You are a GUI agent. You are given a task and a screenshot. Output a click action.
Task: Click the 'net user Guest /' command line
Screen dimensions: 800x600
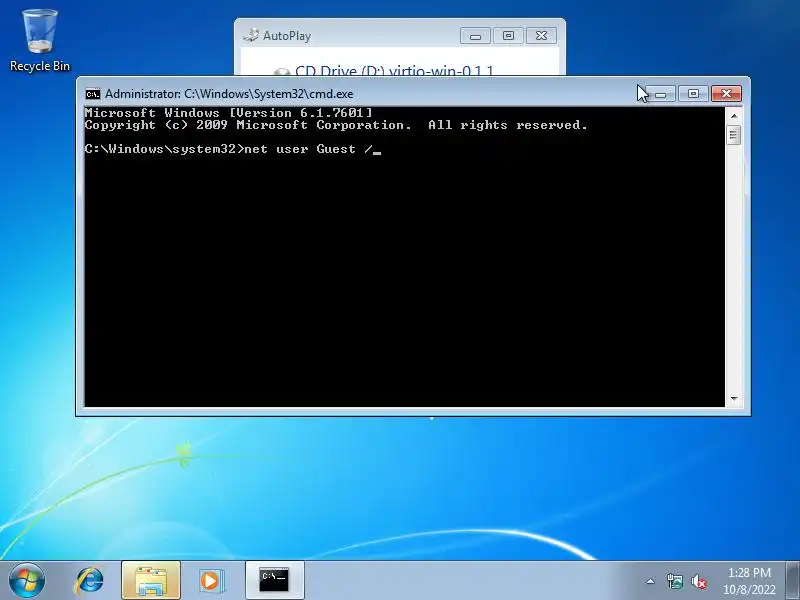(233, 149)
